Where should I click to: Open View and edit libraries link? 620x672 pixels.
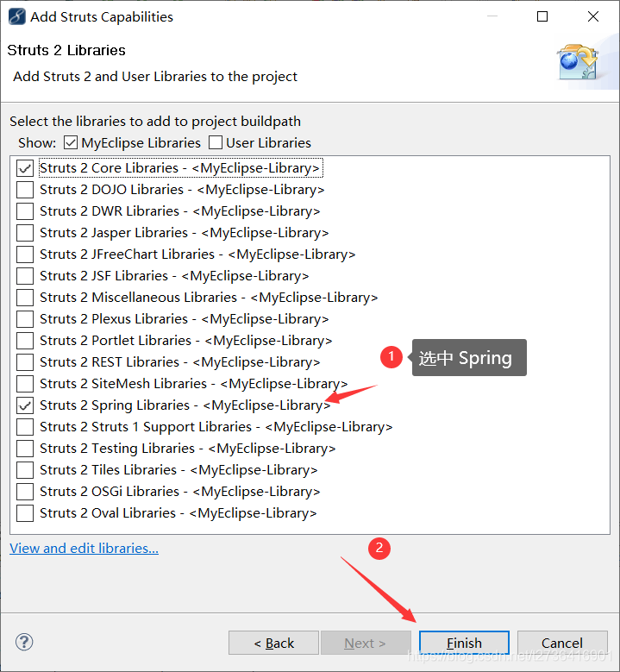pos(84,548)
